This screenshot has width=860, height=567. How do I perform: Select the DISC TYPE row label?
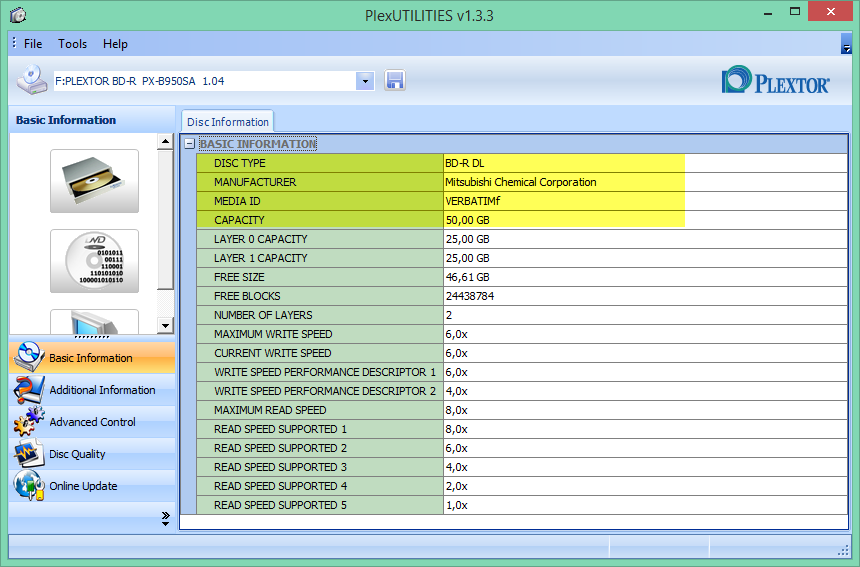tap(320, 163)
